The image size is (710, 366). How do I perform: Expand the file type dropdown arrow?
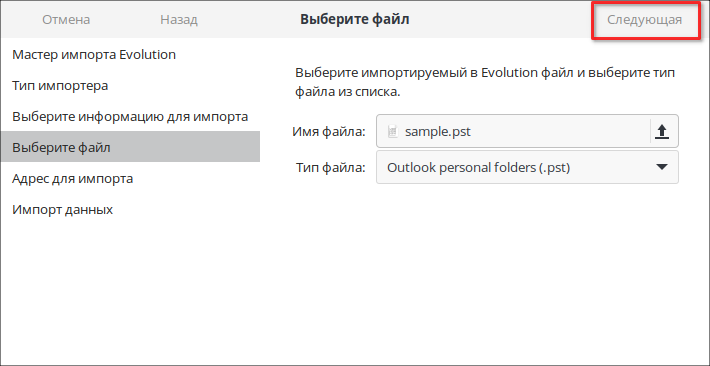point(662,167)
